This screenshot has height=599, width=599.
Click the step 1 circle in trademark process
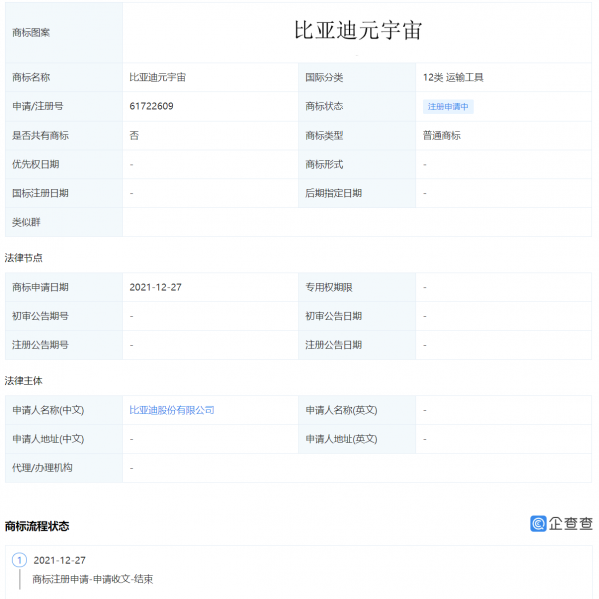click(19, 560)
